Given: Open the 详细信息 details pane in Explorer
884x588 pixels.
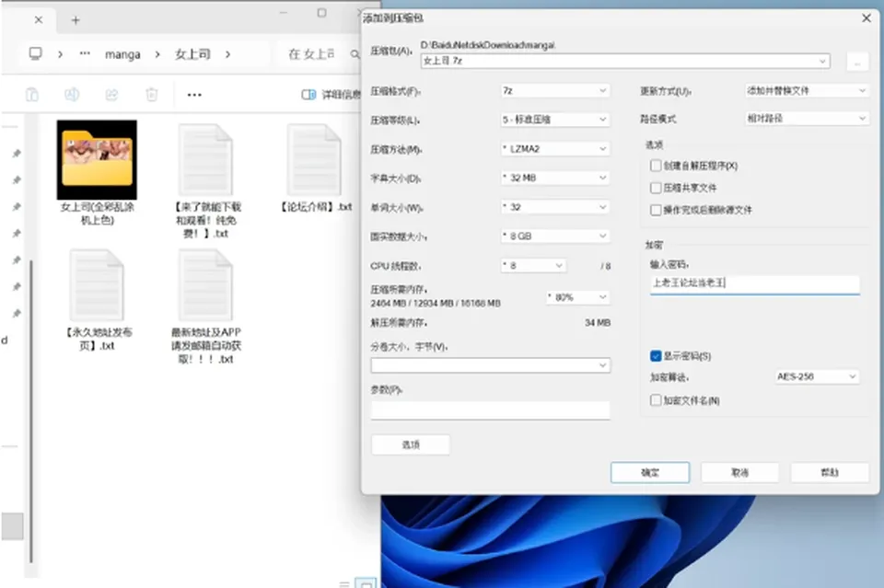Looking at the screenshot, I should (x=331, y=95).
